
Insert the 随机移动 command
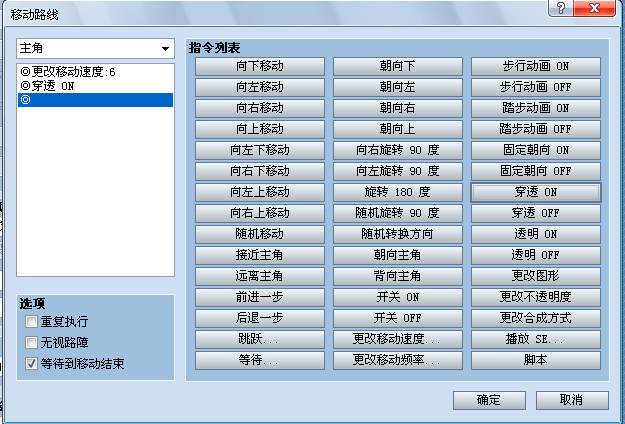pyautogui.click(x=260, y=234)
